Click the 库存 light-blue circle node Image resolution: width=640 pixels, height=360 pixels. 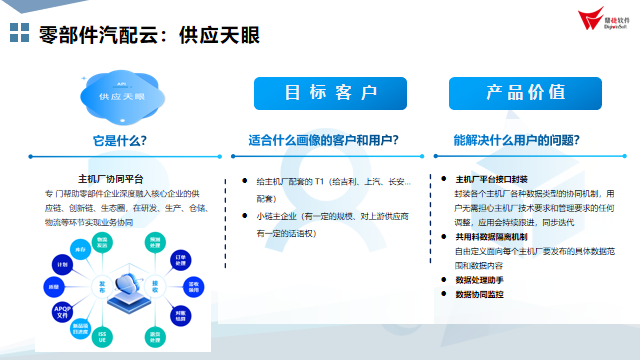coord(80,249)
